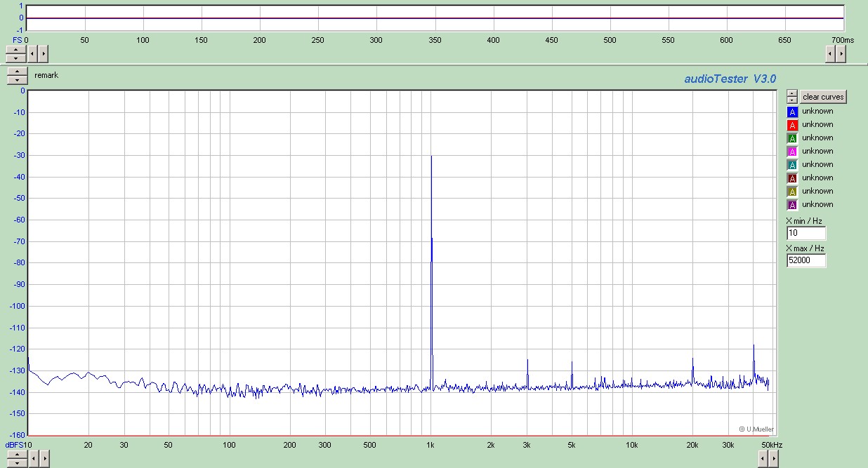Click the left arrow below the FS label

coord(33,53)
